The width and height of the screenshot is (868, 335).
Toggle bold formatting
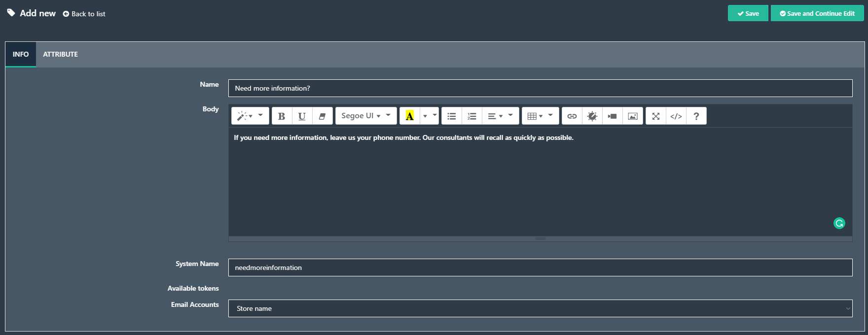point(282,116)
